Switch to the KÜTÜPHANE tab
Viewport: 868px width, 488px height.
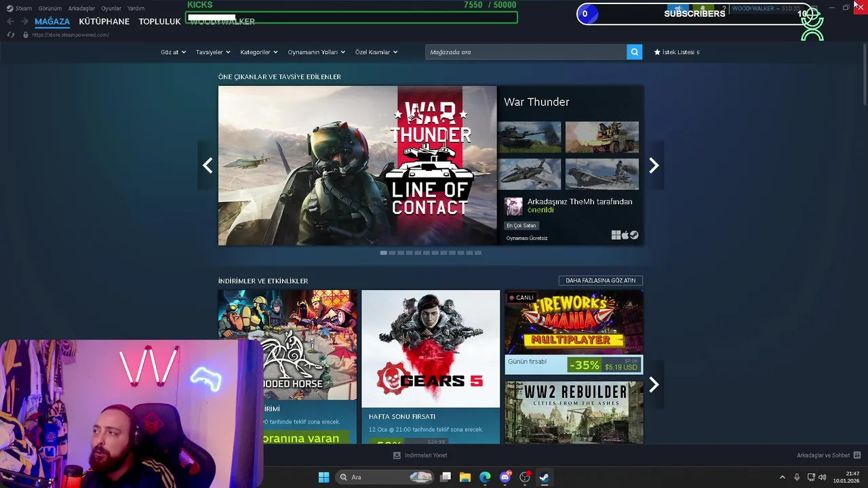(x=104, y=22)
